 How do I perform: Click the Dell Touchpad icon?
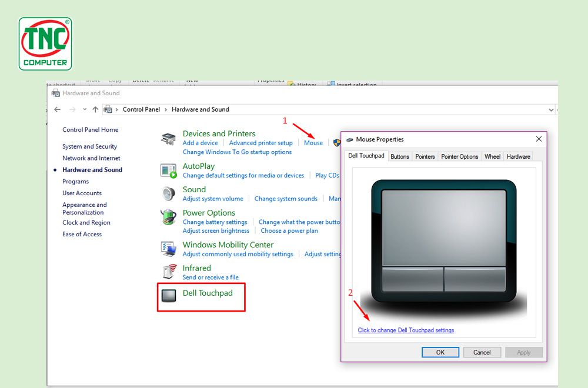click(x=168, y=295)
